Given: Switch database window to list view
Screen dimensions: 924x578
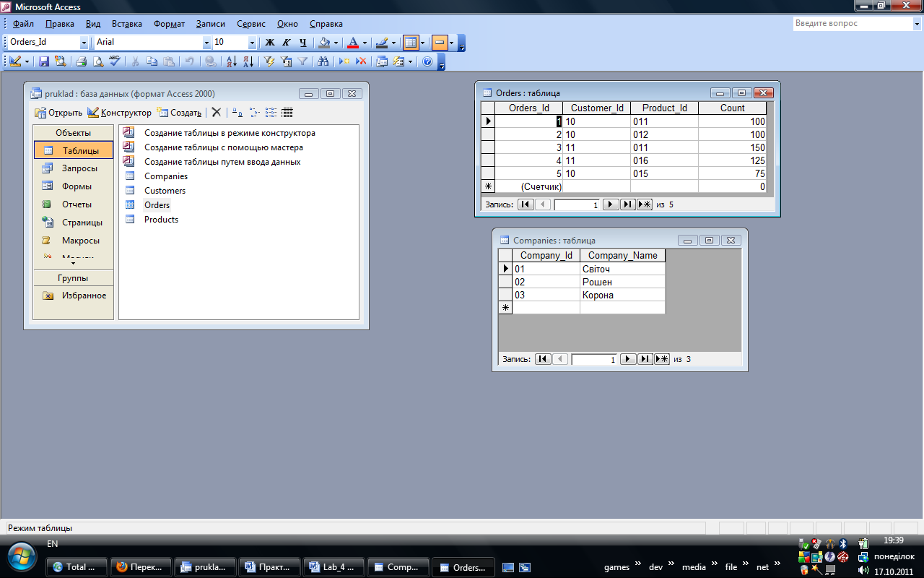Looking at the screenshot, I should coord(271,113).
